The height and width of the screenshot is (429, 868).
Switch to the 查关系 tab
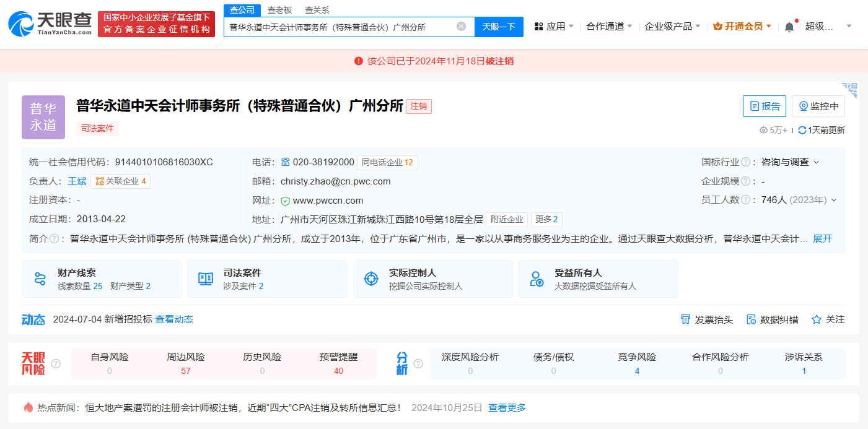pos(317,10)
